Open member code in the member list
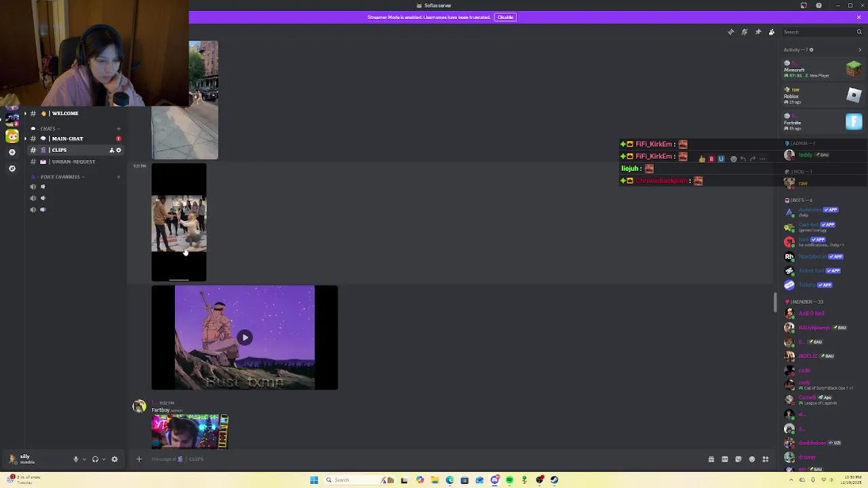868x488 pixels. [x=823, y=370]
